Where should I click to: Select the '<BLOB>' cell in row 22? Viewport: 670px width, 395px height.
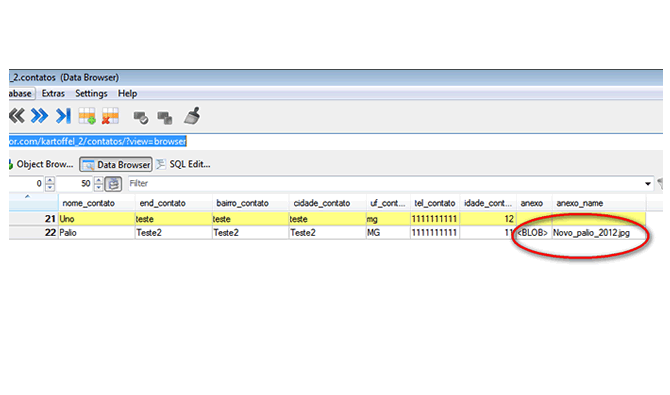tap(534, 233)
